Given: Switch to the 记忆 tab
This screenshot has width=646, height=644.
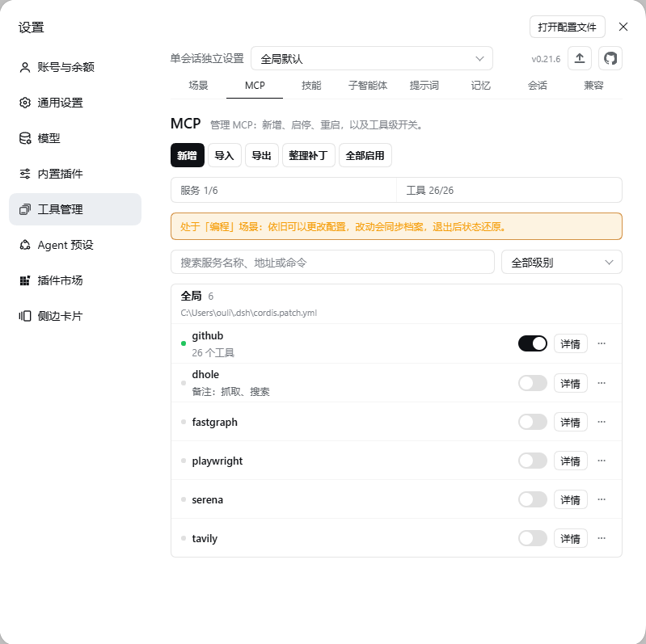Looking at the screenshot, I should (x=480, y=85).
